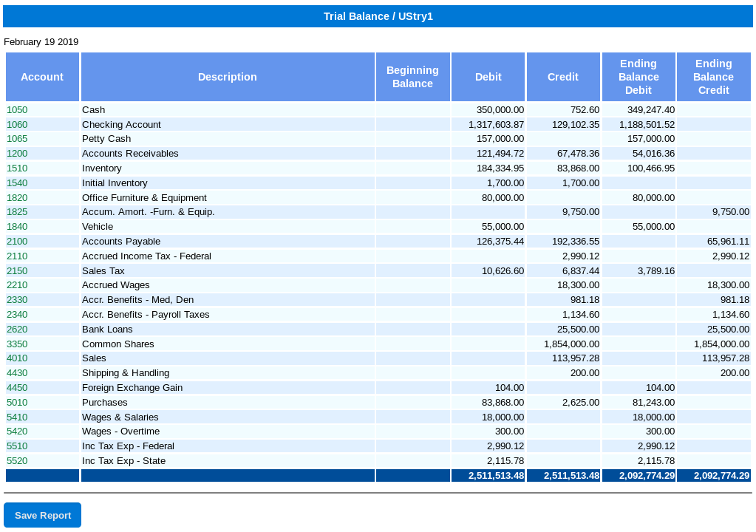This screenshot has height=532, width=756.
Task: Open account 1510 Inventory link
Action: [17, 168]
